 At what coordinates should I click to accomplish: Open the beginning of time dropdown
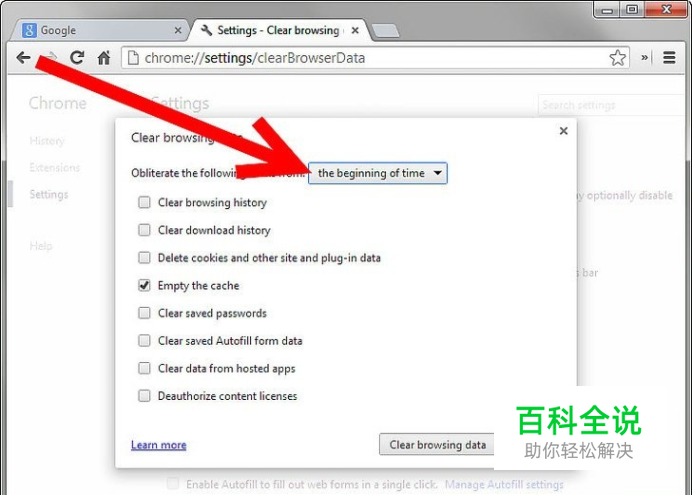tap(378, 173)
